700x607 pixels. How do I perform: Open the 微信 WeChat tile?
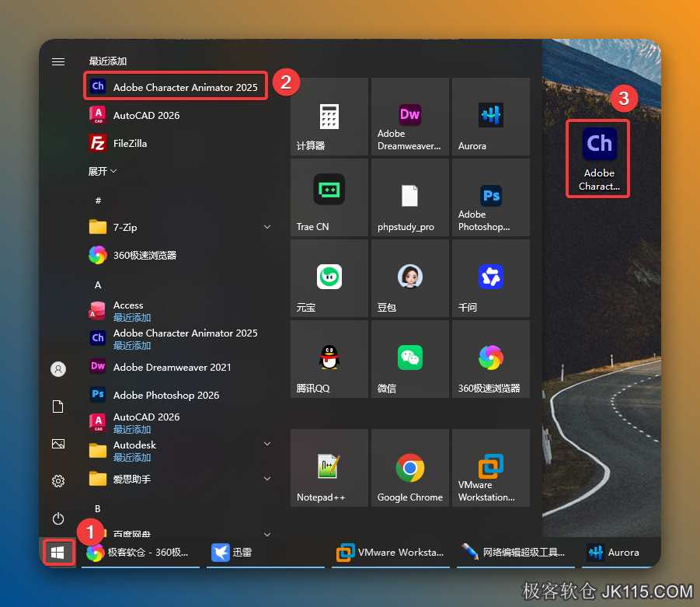coord(410,359)
